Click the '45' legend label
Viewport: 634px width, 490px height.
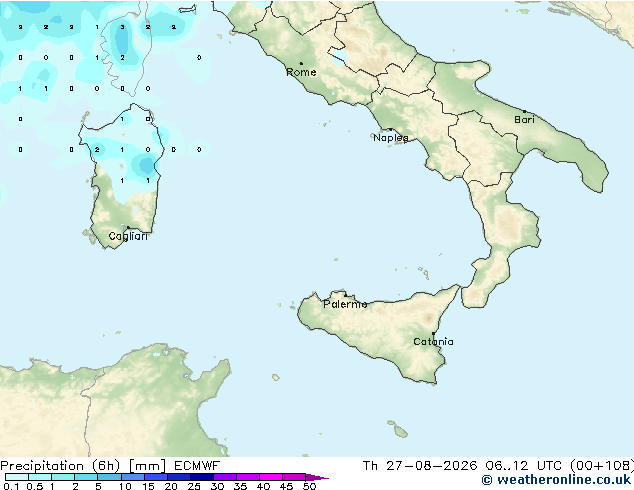286,486
